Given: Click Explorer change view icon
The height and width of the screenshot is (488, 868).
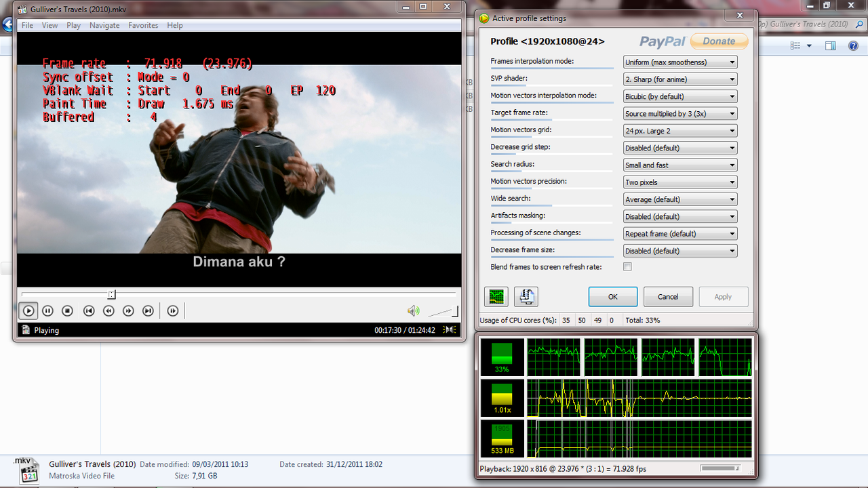Looking at the screenshot, I should [x=796, y=45].
